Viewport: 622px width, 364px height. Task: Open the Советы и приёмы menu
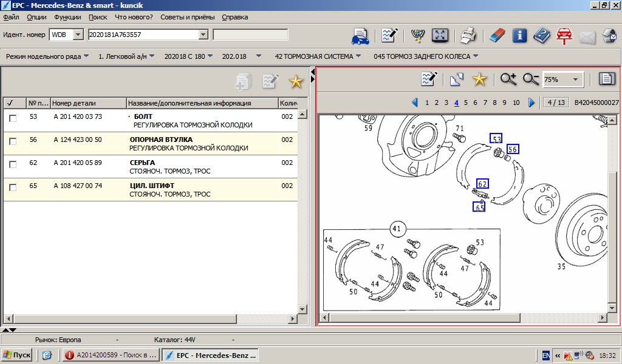tap(188, 17)
